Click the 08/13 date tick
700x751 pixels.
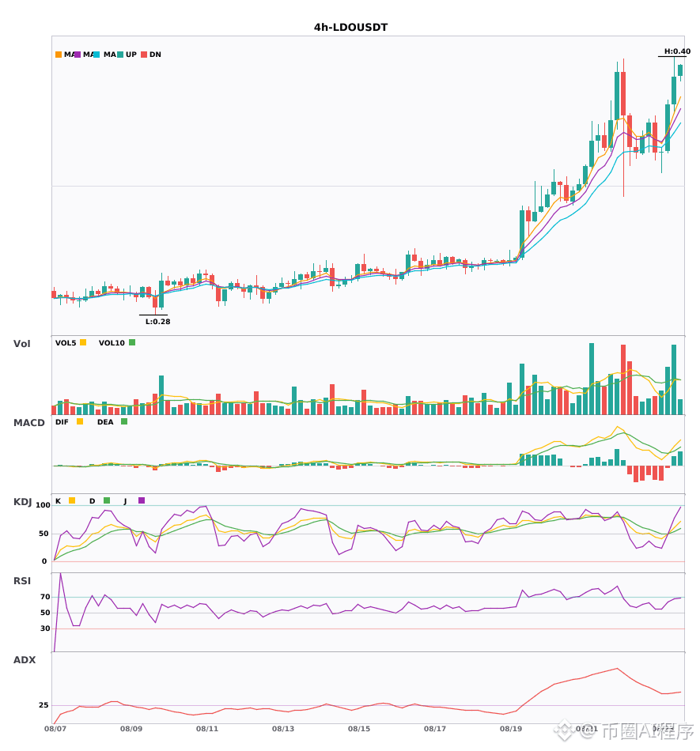pyautogui.click(x=283, y=729)
